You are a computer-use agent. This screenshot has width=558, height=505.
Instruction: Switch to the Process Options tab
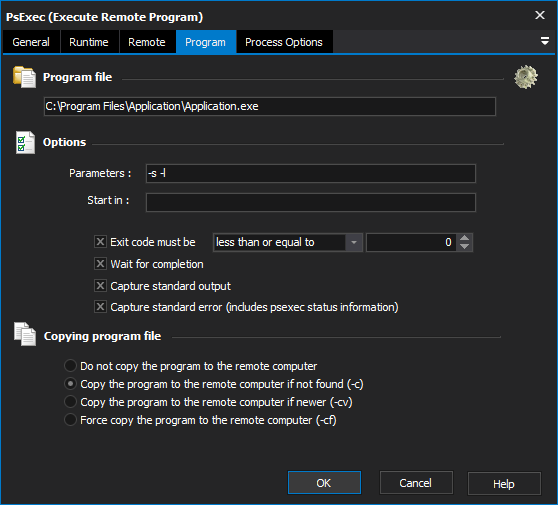(284, 42)
